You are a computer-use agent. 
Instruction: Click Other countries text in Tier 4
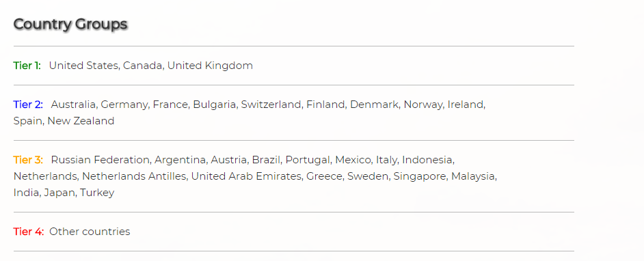click(x=90, y=232)
